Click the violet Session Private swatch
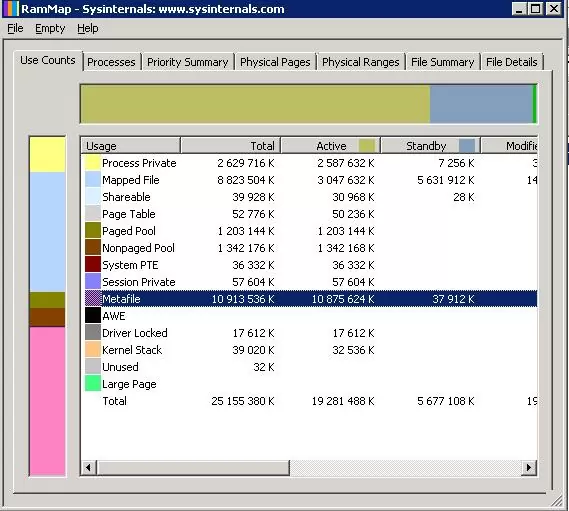The height and width of the screenshot is (511, 569). 93,282
